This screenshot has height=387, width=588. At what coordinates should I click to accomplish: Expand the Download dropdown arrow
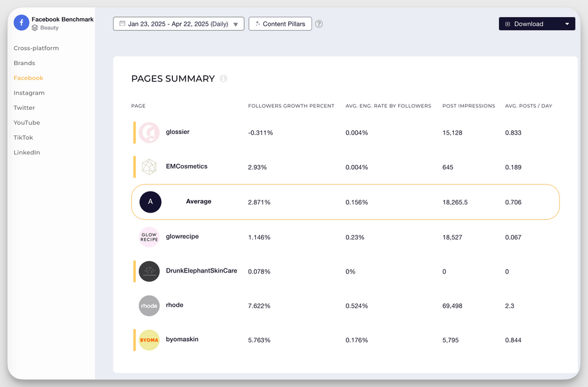[x=567, y=23]
